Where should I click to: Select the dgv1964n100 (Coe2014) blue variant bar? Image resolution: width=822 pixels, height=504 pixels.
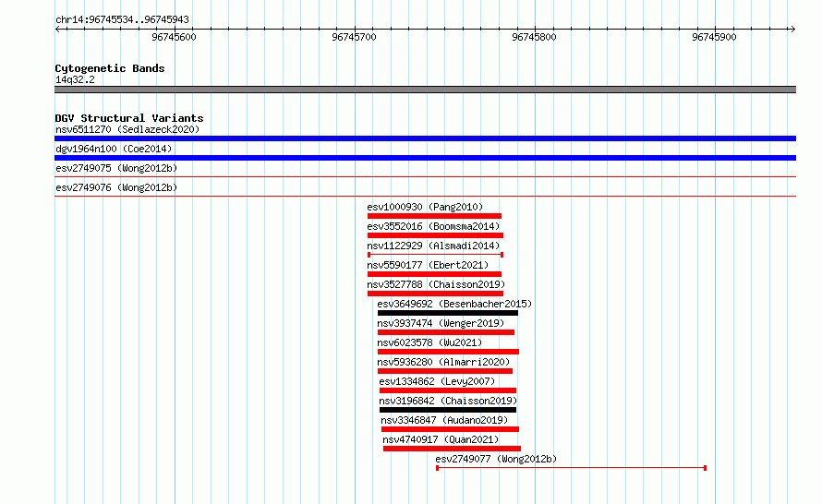click(425, 158)
